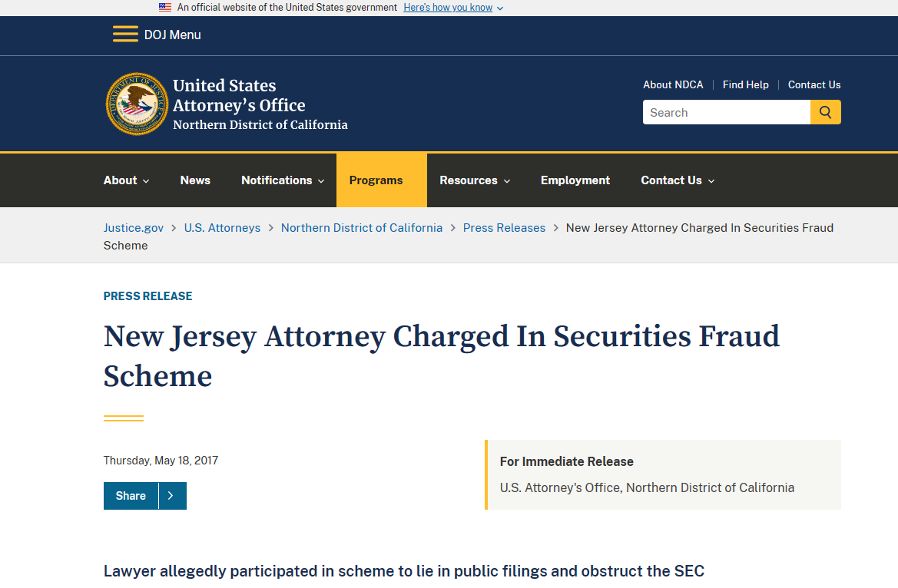Click the Department of Justice seal logo
This screenshot has width=898, height=588.
[137, 104]
